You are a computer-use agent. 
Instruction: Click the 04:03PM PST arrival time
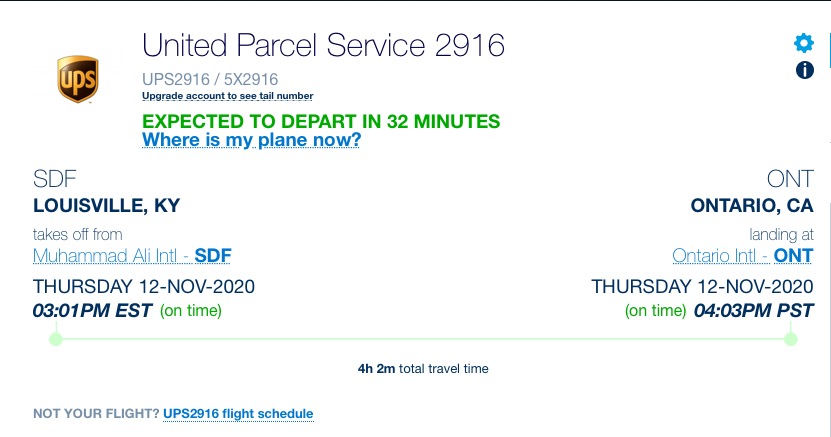pyautogui.click(x=753, y=310)
